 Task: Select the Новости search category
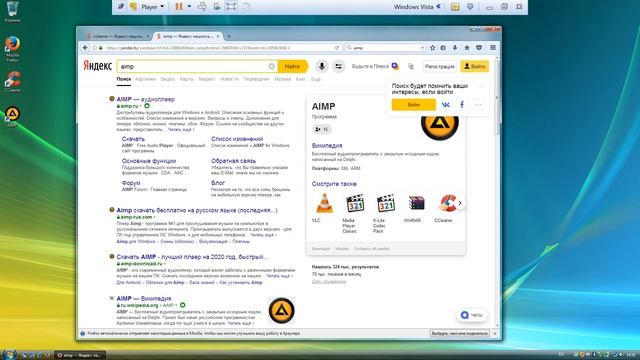tap(229, 79)
